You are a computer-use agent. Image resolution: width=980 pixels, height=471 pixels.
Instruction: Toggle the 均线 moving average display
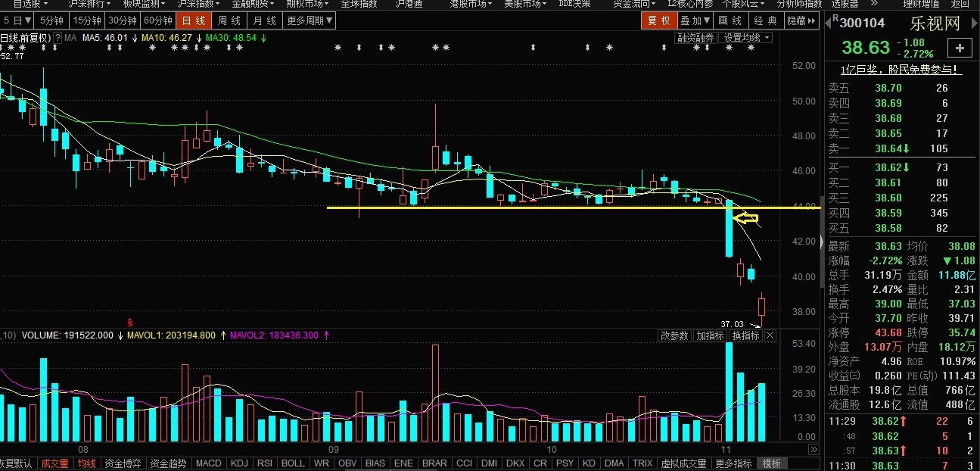[x=87, y=463]
